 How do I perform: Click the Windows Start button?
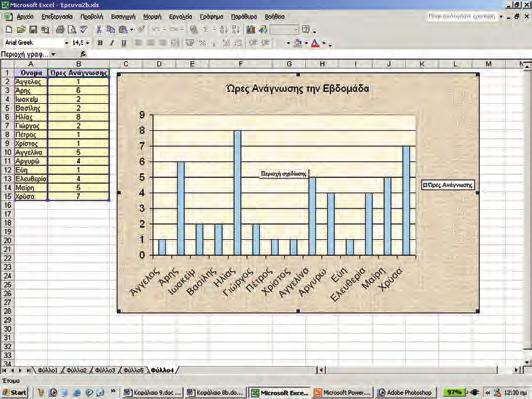coord(14,393)
